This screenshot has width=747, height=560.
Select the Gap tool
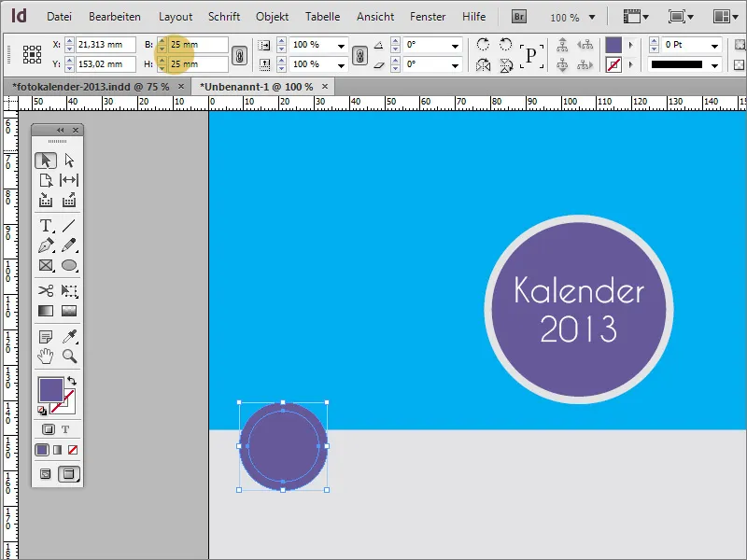coord(69,180)
